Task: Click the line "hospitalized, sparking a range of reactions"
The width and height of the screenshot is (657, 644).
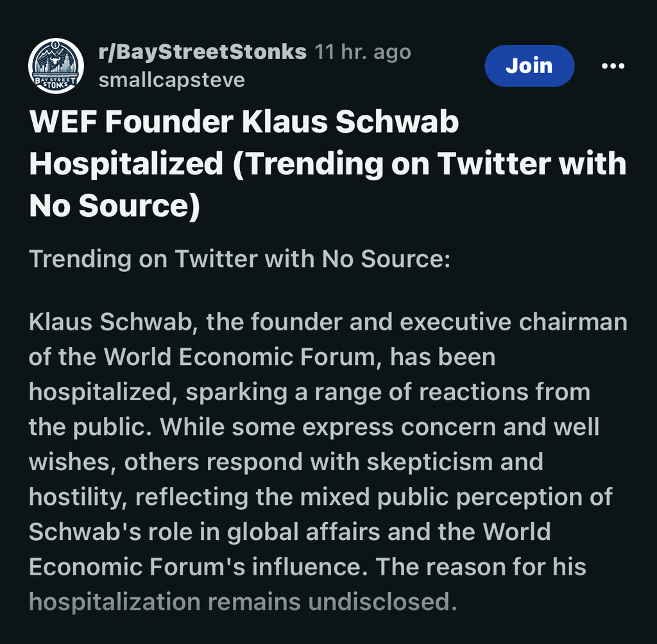Action: pos(310,393)
